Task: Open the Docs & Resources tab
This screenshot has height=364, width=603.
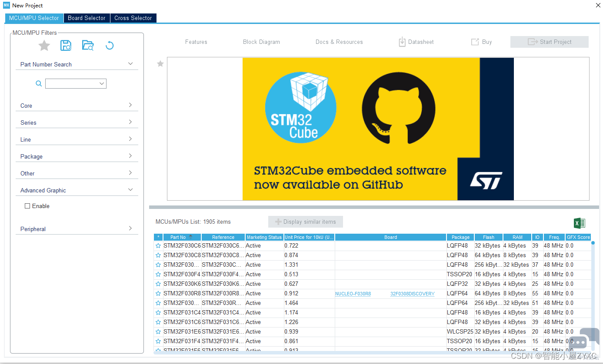Action: [339, 42]
